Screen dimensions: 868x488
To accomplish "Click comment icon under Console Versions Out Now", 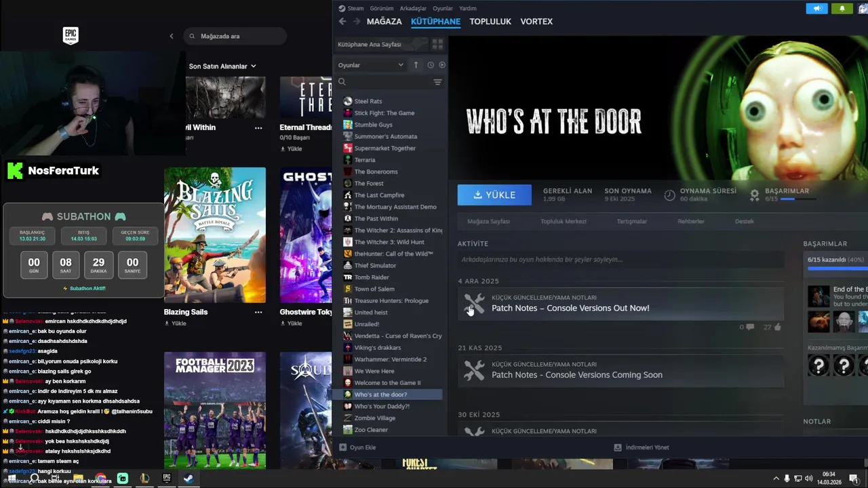I will (x=749, y=327).
